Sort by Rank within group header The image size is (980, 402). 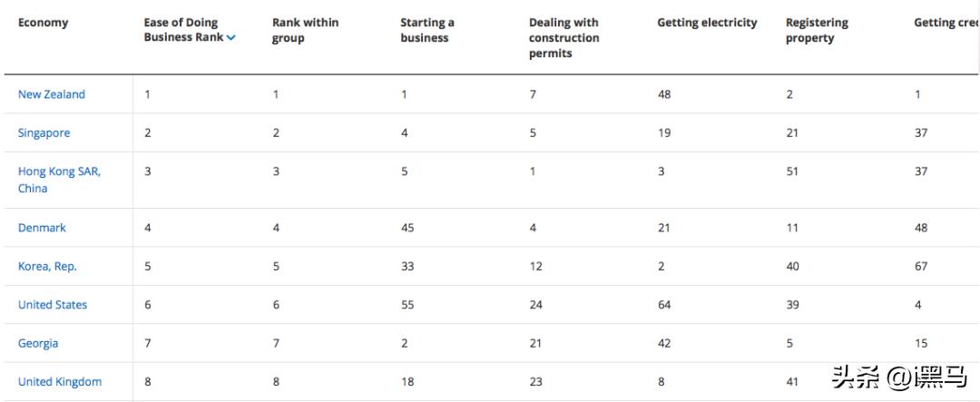pos(305,30)
